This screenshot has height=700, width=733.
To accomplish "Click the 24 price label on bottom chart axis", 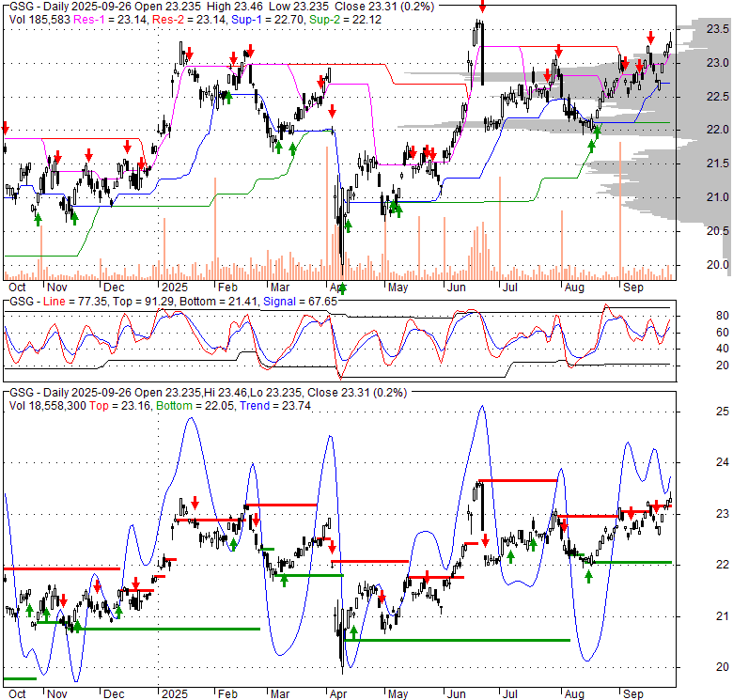I will pos(723,462).
